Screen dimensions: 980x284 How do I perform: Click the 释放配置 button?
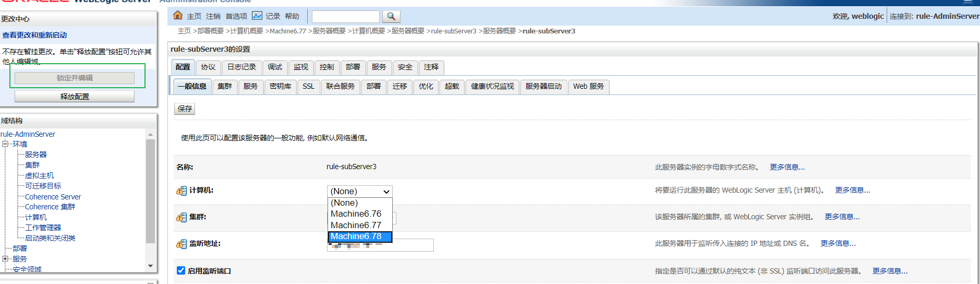pos(75,97)
